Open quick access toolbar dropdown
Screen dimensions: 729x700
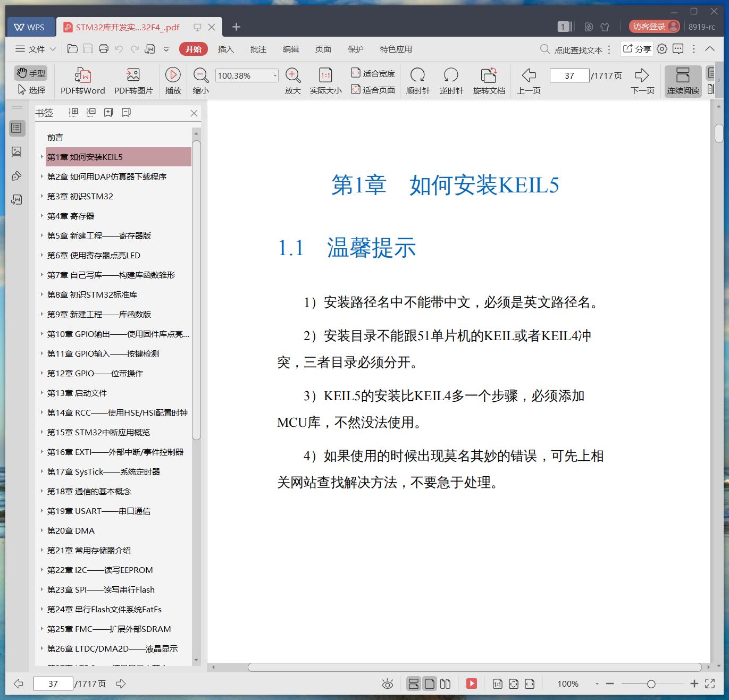[166, 49]
